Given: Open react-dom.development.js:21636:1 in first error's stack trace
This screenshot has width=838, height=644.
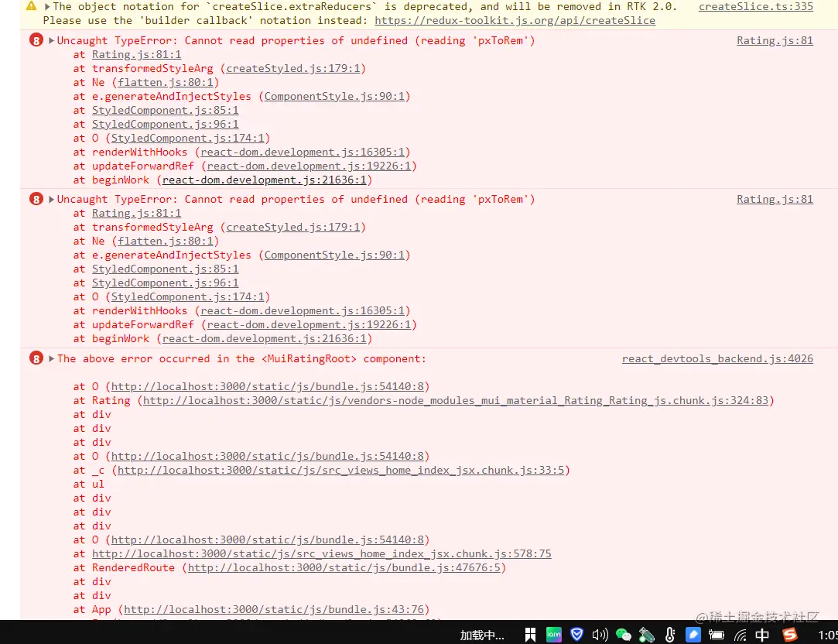Looking at the screenshot, I should [265, 180].
